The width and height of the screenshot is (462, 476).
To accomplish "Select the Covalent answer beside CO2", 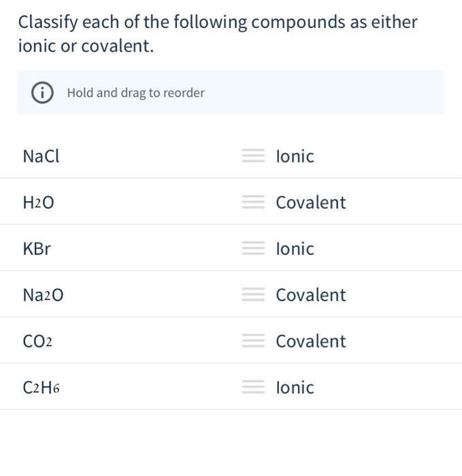I will pos(311,341).
